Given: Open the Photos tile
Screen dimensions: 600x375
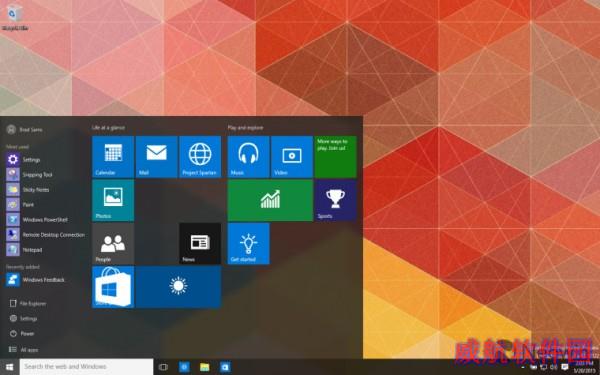Looking at the screenshot, I should (x=113, y=200).
